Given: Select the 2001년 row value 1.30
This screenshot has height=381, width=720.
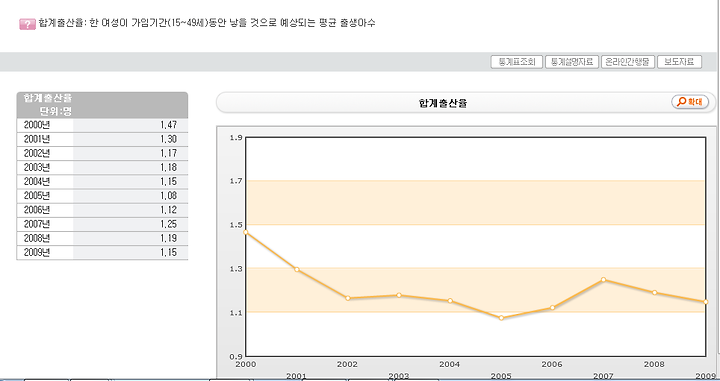Looking at the screenshot, I should (169, 139).
